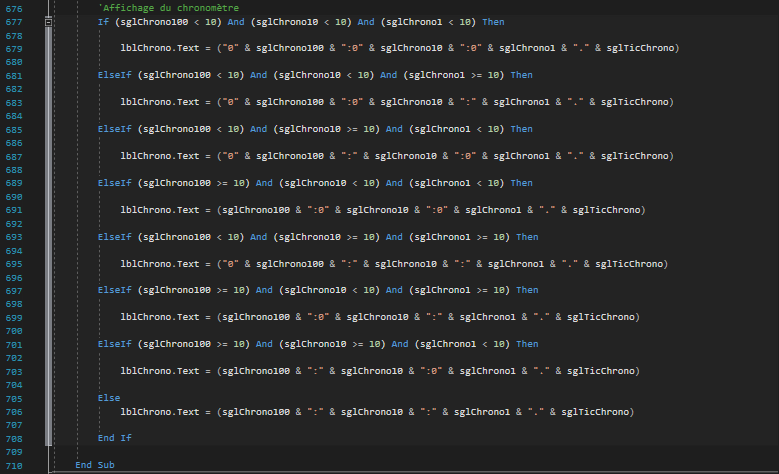The width and height of the screenshot is (779, 474).
Task: Click line number 679 in the gutter
Action: click(14, 49)
